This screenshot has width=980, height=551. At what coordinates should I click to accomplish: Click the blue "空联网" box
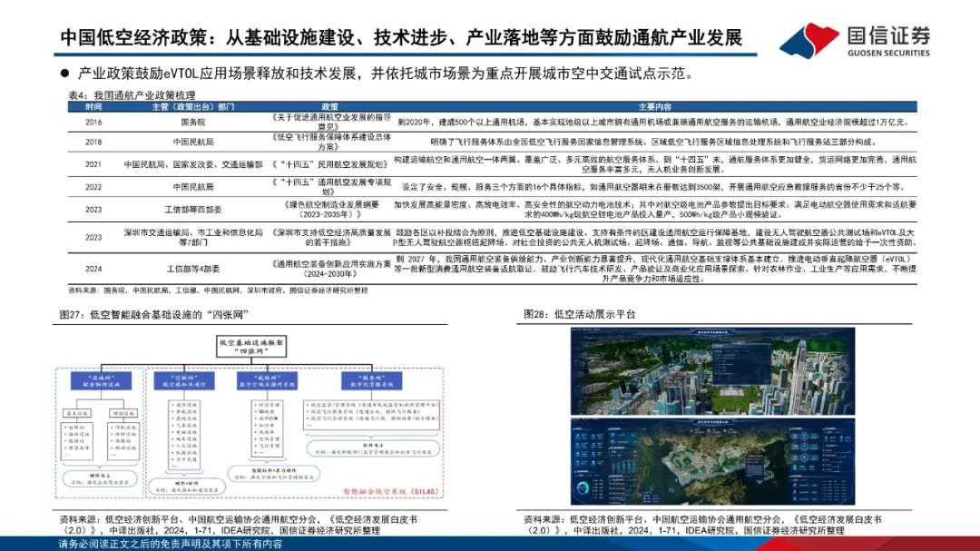(x=184, y=381)
